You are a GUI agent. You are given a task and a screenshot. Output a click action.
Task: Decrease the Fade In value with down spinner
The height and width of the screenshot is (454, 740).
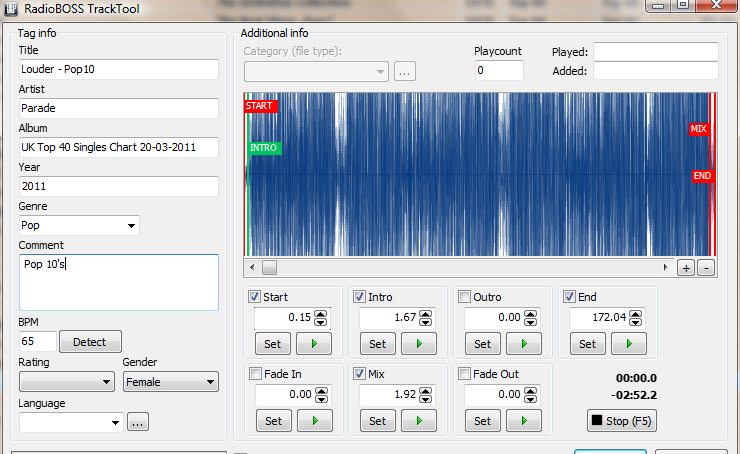coord(322,399)
